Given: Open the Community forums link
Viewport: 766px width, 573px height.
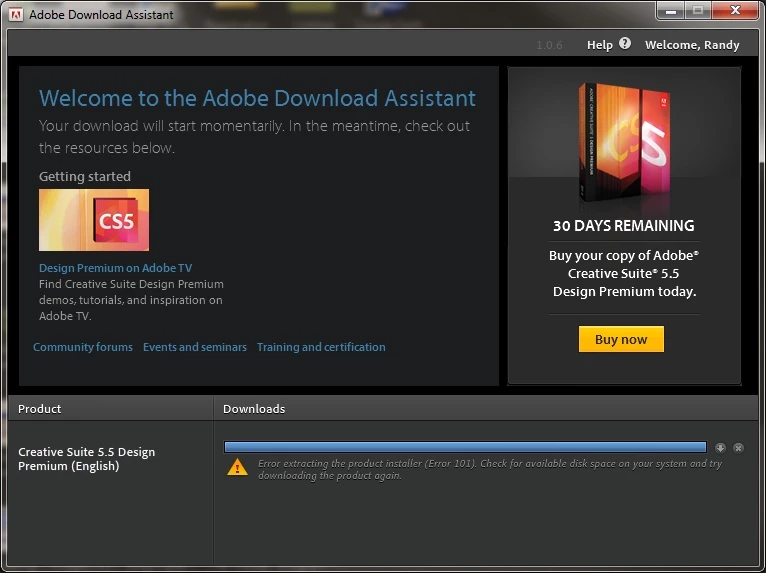Looking at the screenshot, I should point(83,347).
